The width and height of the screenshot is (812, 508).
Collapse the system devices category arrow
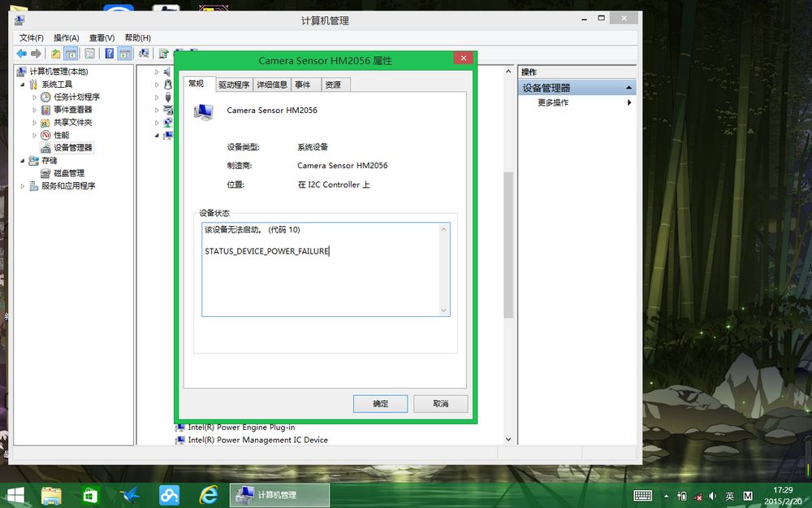pyautogui.click(x=157, y=135)
